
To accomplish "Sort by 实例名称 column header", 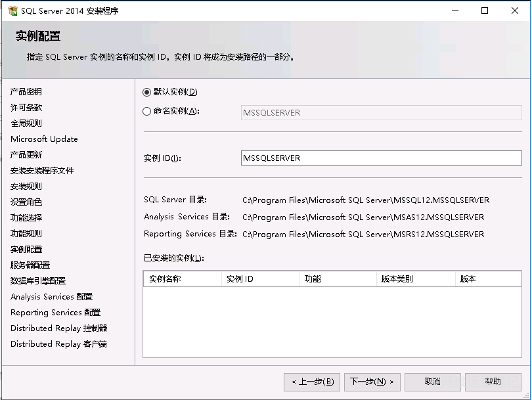I will click(182, 279).
